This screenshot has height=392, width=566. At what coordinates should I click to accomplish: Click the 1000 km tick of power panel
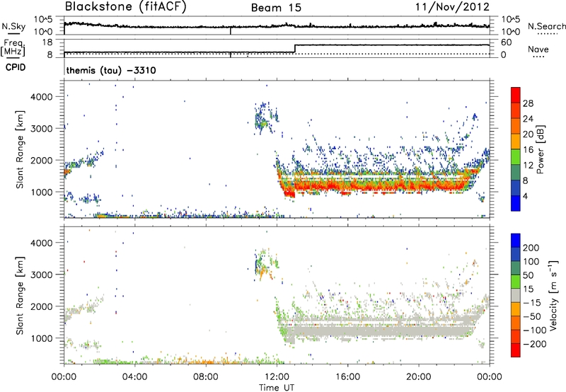[x=41, y=192]
